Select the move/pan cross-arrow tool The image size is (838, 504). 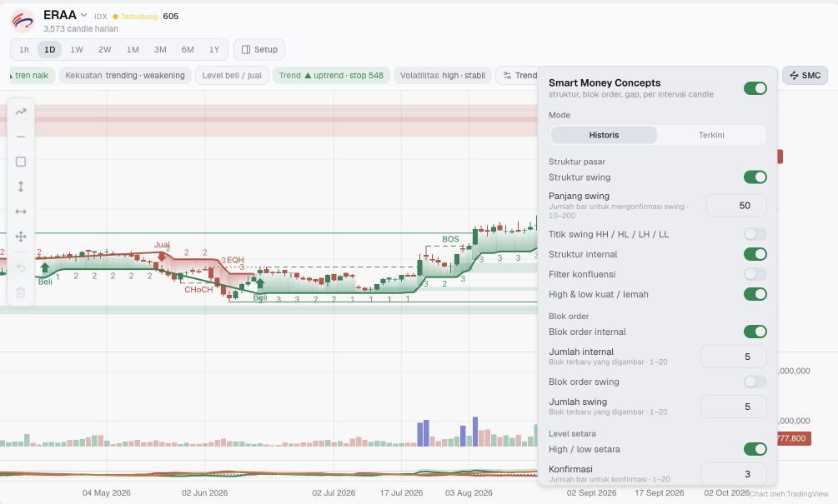pyautogui.click(x=21, y=237)
